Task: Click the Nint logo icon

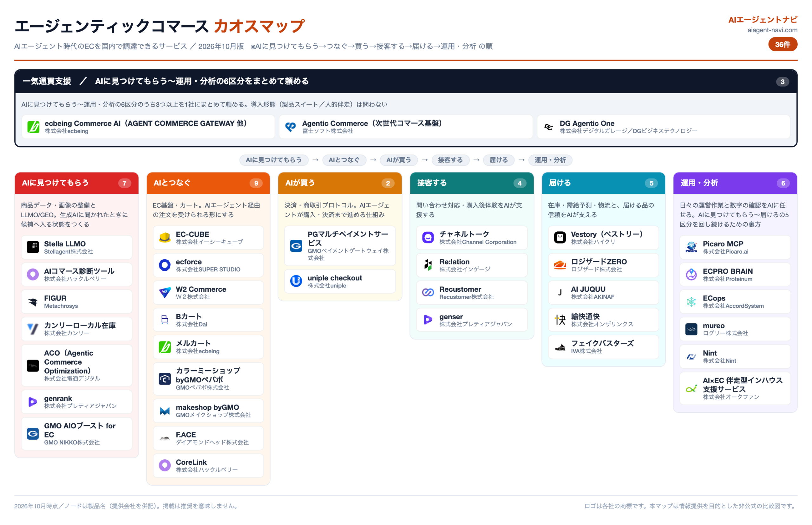Action: tap(691, 357)
